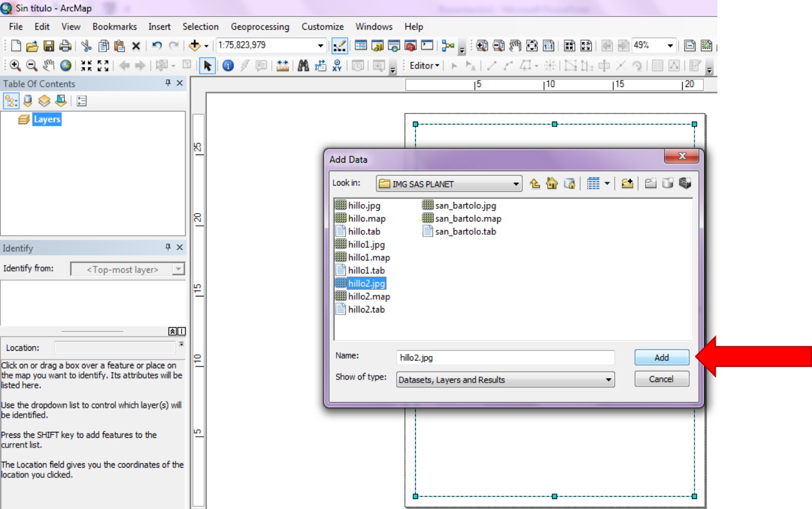
Task: Open the Customize menu
Action: [x=322, y=27]
